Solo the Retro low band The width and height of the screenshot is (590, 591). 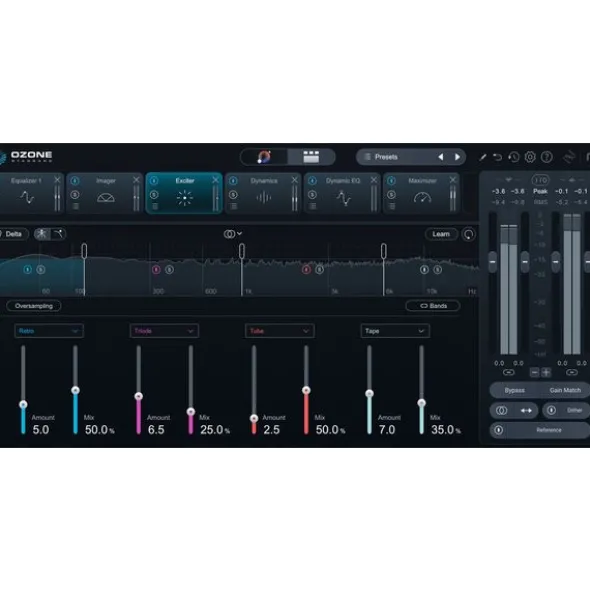pyautogui.click(x=41, y=269)
